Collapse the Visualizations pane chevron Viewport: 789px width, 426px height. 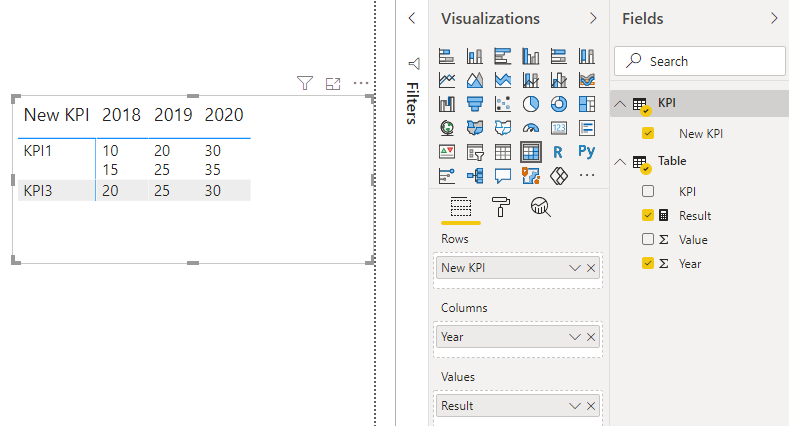click(593, 19)
